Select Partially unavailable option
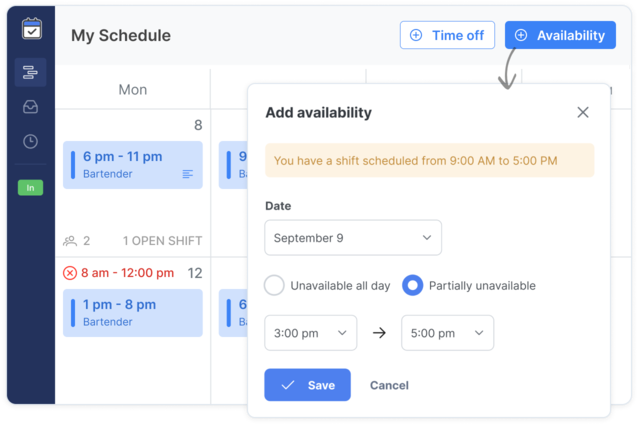This screenshot has height=425, width=638. pyautogui.click(x=411, y=286)
